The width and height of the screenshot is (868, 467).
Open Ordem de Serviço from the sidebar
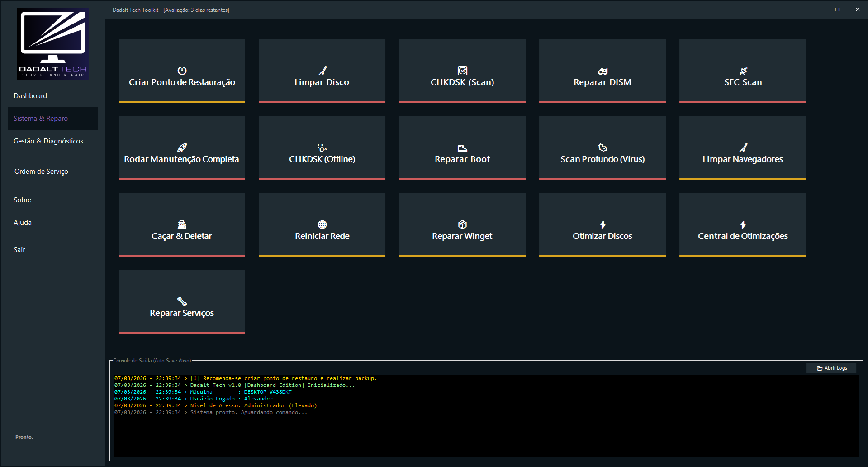click(x=41, y=172)
